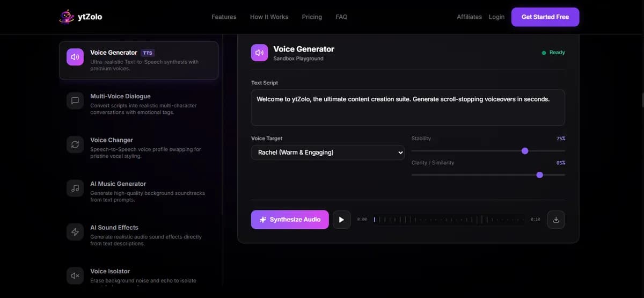This screenshot has height=298, width=644.
Task: Click the Synthesize Audio button
Action: click(x=290, y=220)
